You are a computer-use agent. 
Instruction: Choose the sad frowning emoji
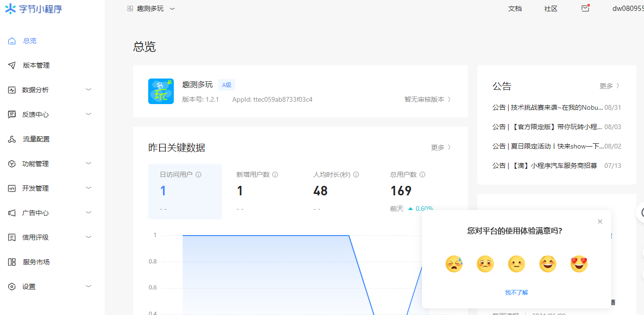[x=485, y=263]
